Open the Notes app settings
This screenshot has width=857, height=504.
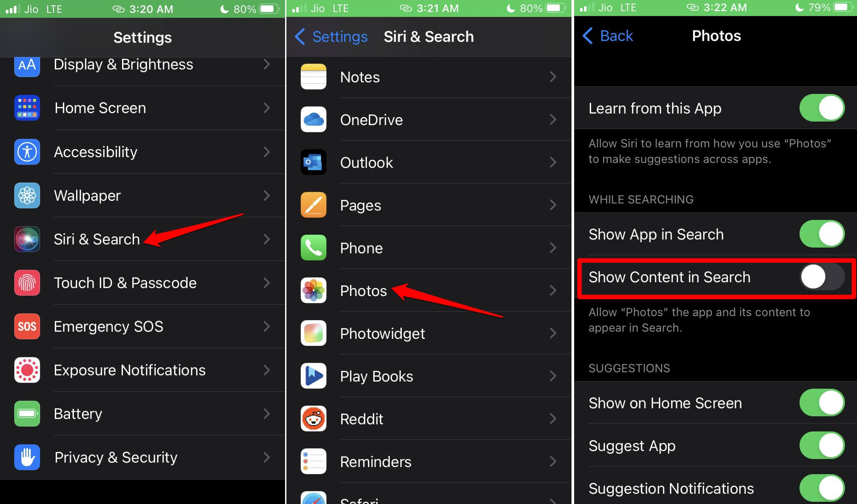[x=428, y=76]
